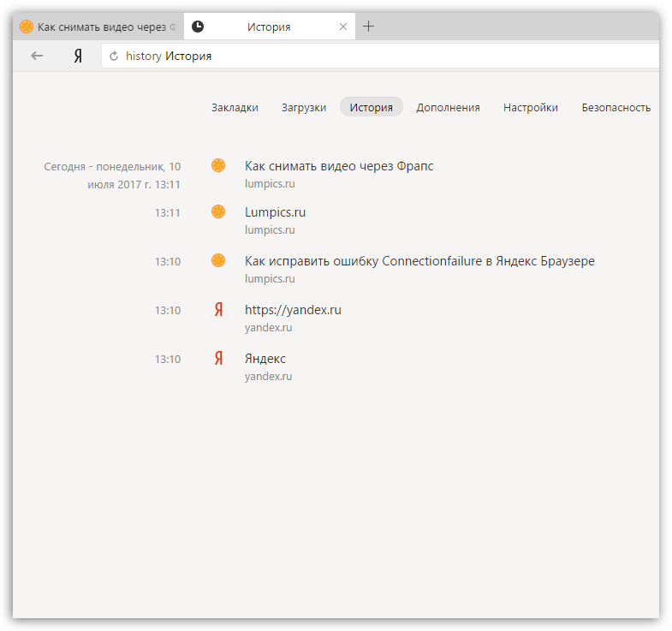Viewport: 672px width, 631px height.
Task: Open the https://yandex.ru history entry
Action: [293, 310]
